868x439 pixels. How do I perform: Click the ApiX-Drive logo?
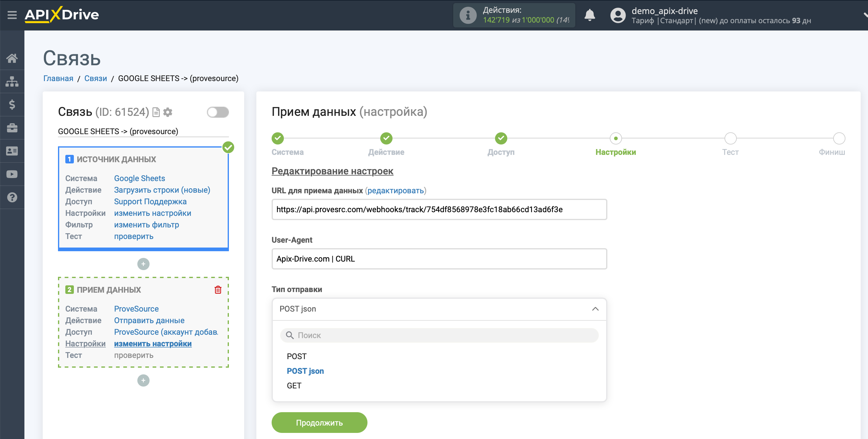pos(62,14)
